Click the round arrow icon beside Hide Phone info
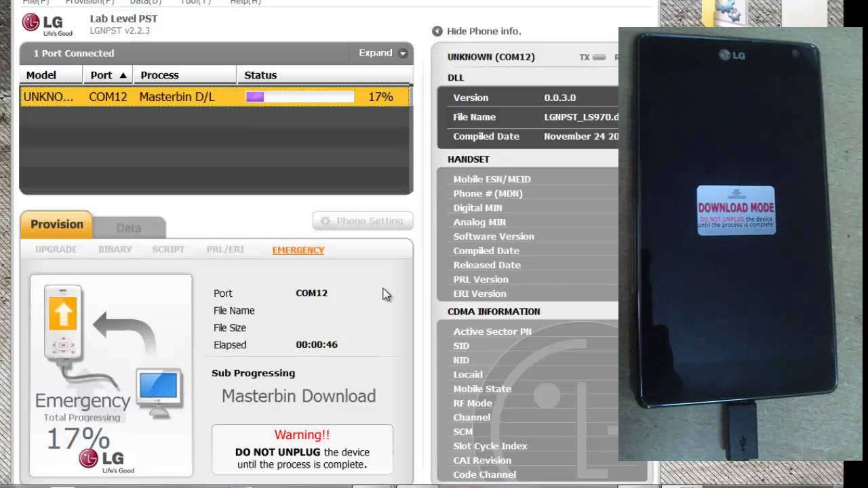The image size is (868, 488). [437, 31]
